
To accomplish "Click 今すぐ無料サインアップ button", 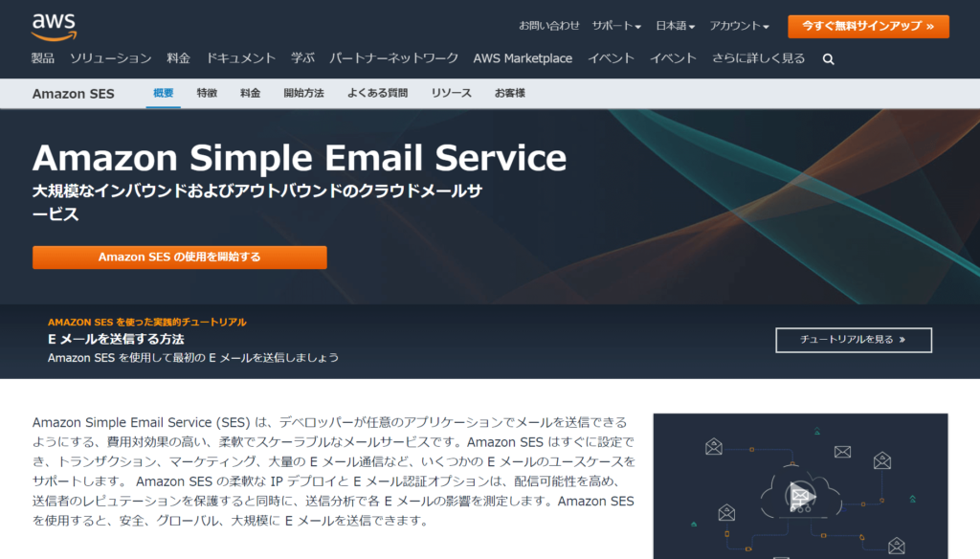I will tap(868, 26).
